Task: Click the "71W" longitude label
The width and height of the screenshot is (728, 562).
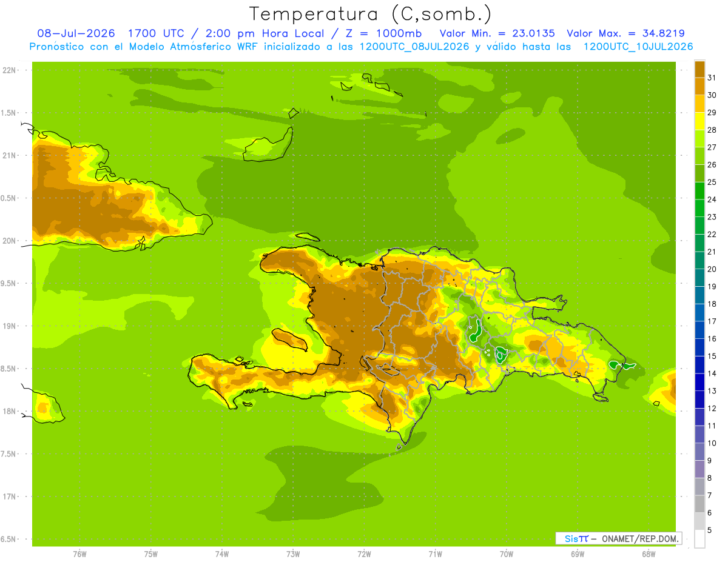Action: (x=435, y=554)
